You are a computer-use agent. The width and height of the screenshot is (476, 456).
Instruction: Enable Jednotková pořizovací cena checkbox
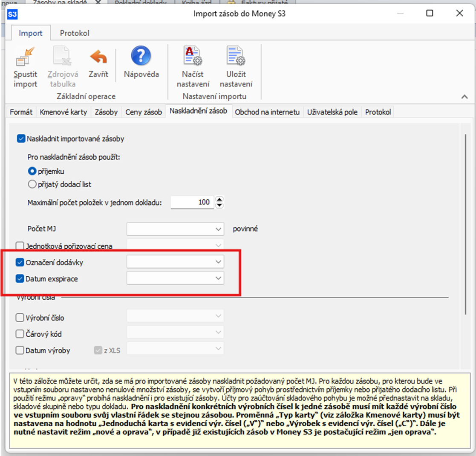pyautogui.click(x=20, y=245)
